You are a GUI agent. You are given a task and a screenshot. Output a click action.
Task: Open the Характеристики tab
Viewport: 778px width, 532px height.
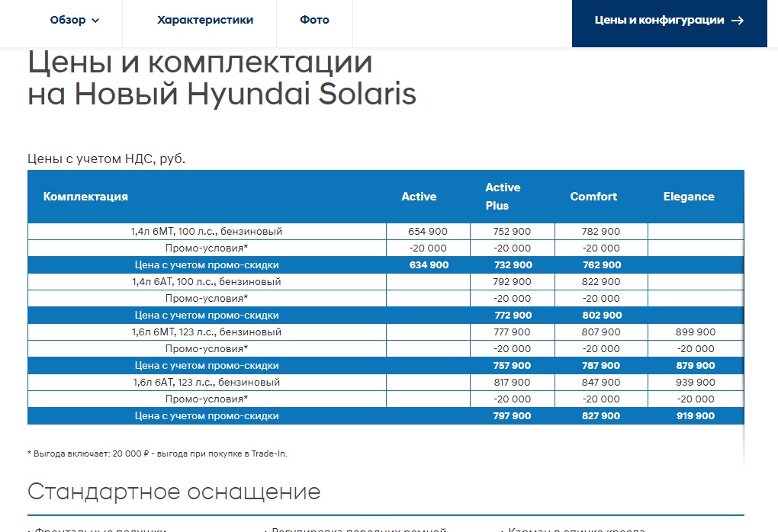[x=205, y=21]
